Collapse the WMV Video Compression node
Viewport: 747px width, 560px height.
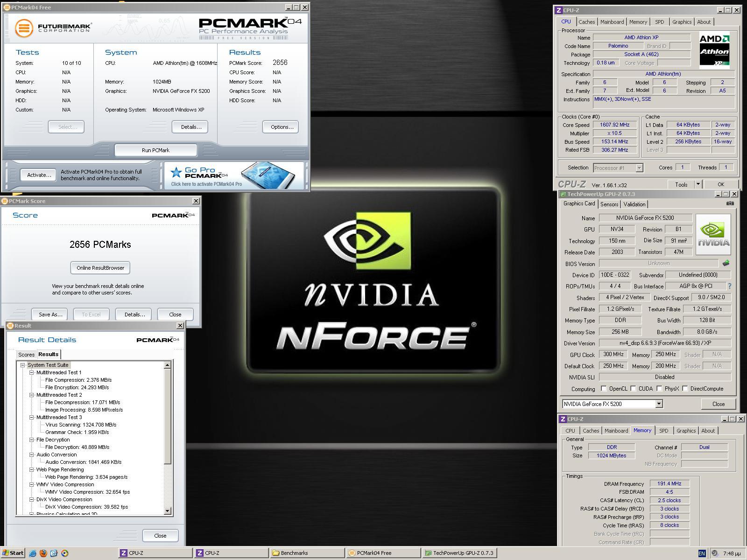point(32,484)
